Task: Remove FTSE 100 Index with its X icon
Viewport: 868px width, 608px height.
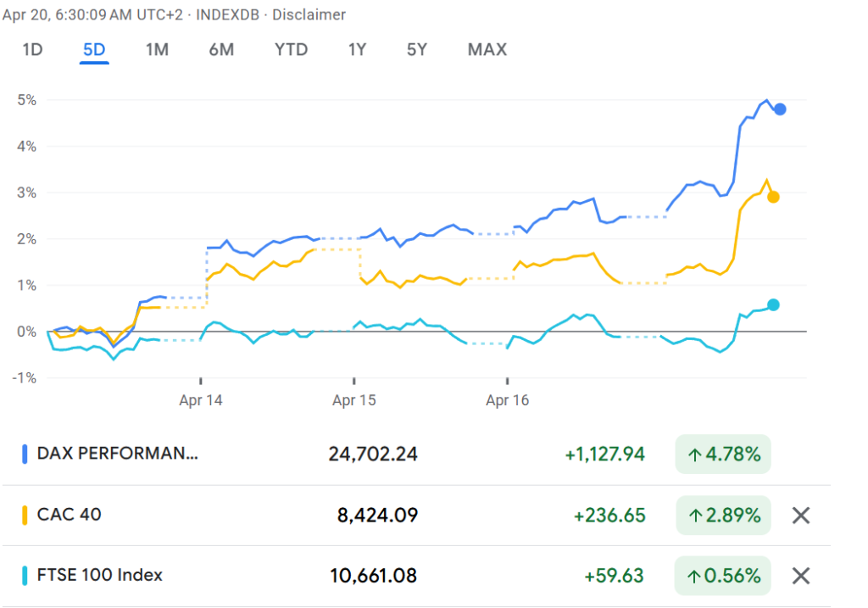Action: pyautogui.click(x=801, y=576)
